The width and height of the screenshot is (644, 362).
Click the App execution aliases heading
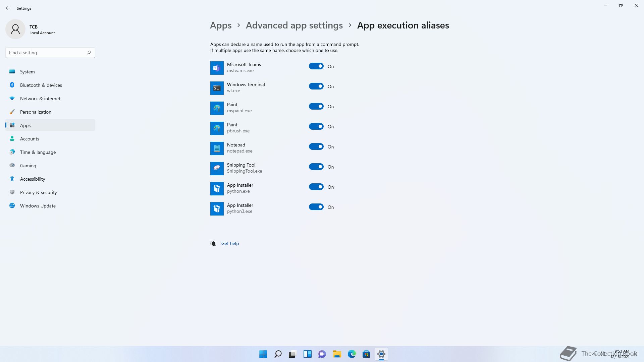[403, 25]
